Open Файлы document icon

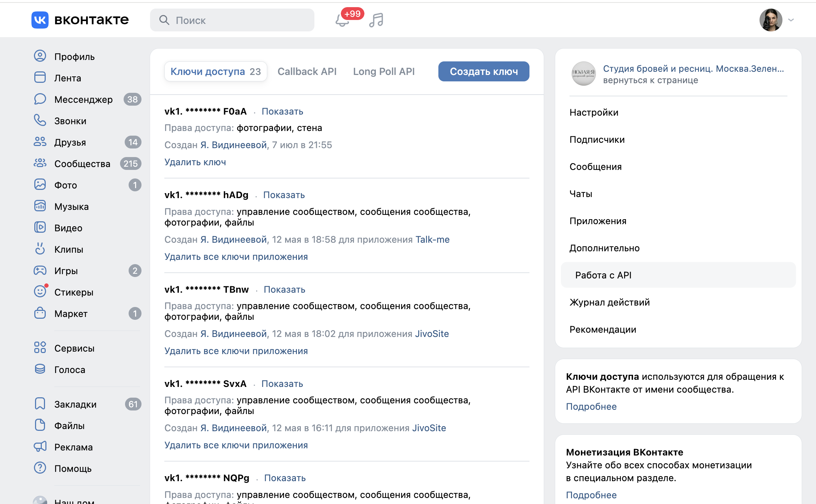click(40, 425)
